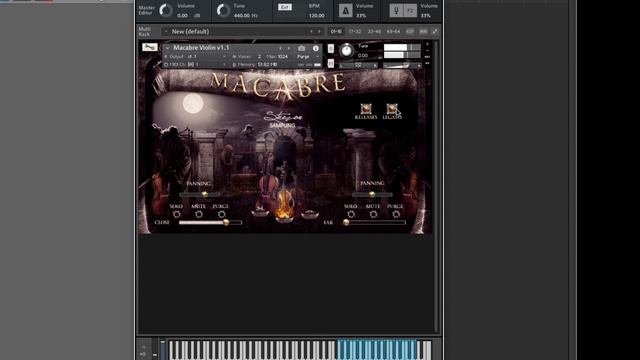Click the reference tone note button
Screen dimensions: 640x360
[x=410, y=11]
